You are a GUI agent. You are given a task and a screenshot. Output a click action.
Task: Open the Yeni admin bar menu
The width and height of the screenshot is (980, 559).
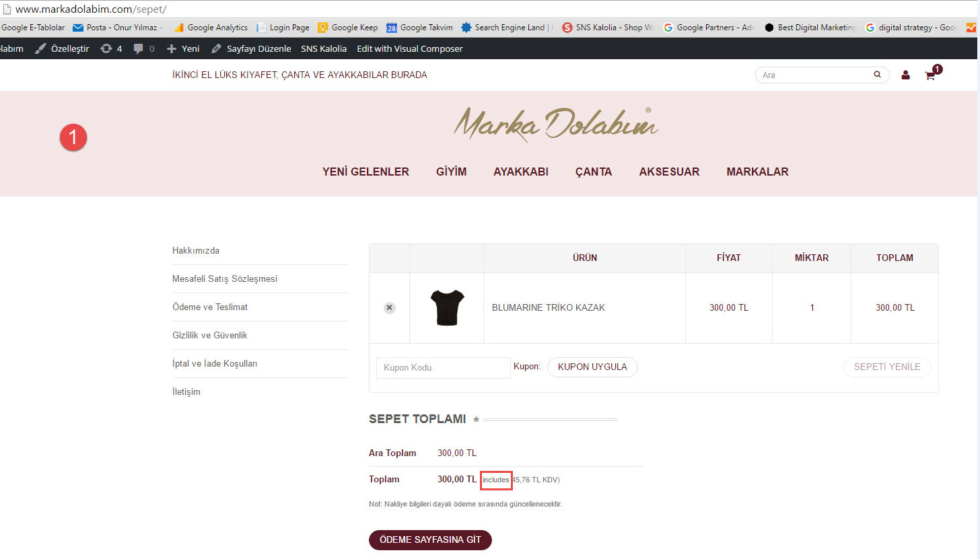click(x=183, y=48)
